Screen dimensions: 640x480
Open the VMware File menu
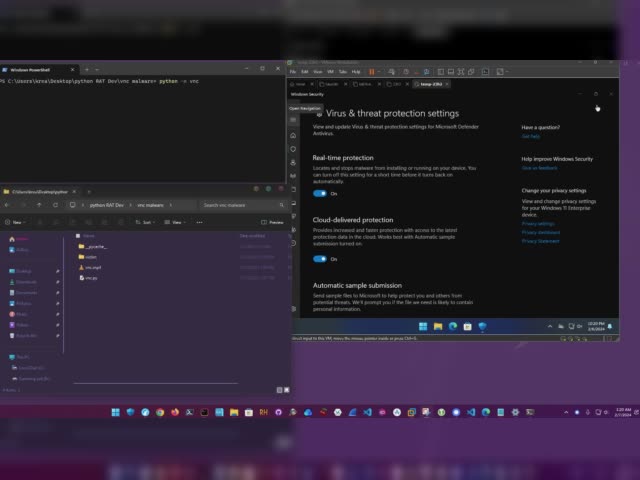293,72
